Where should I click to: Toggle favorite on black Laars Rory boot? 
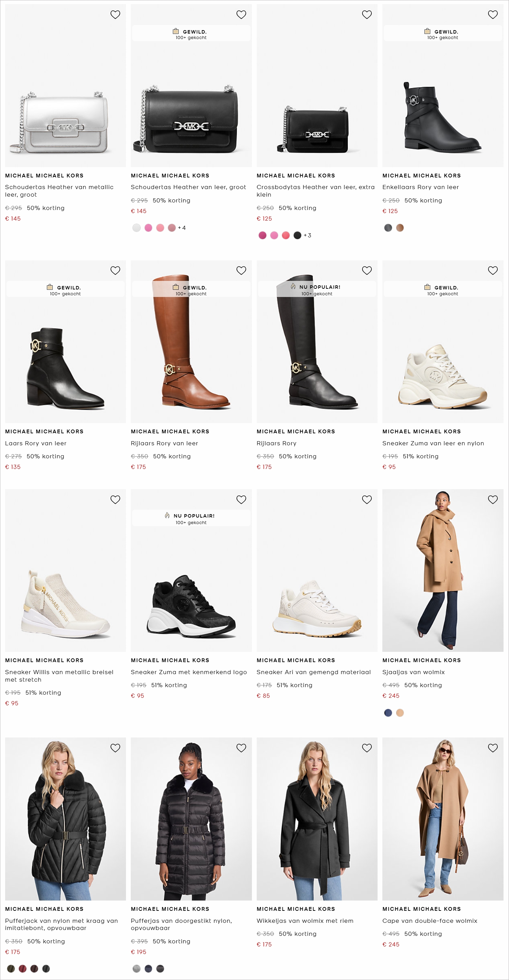click(115, 271)
